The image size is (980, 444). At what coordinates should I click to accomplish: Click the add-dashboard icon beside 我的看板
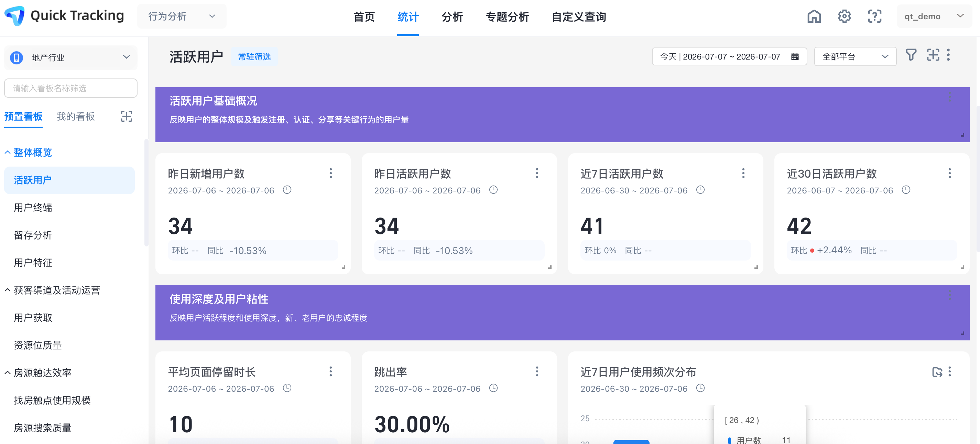click(x=126, y=116)
